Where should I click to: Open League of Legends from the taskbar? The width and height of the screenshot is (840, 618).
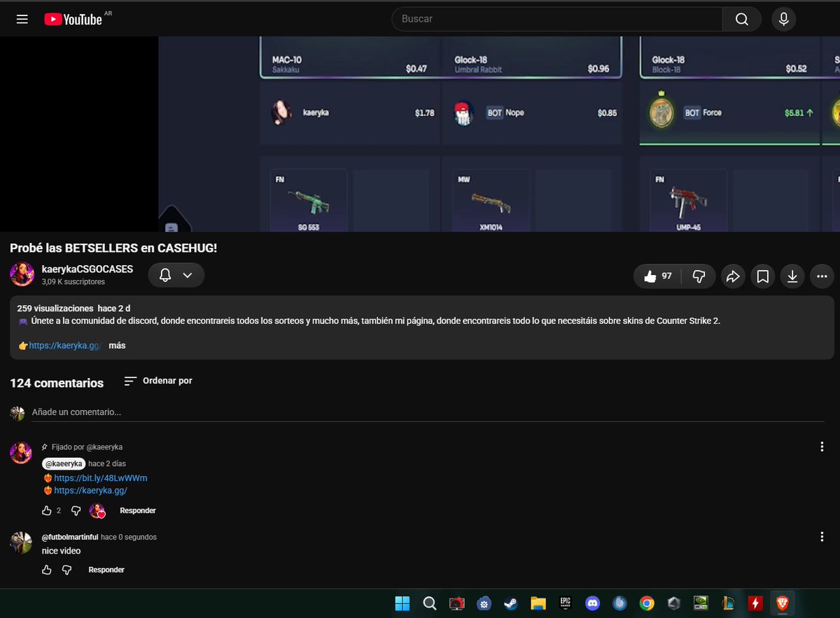click(728, 603)
